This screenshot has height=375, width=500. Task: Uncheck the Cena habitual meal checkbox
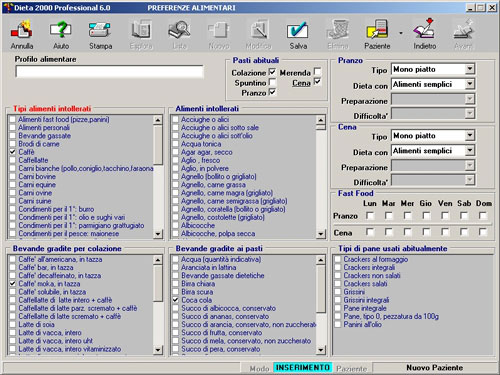point(318,82)
